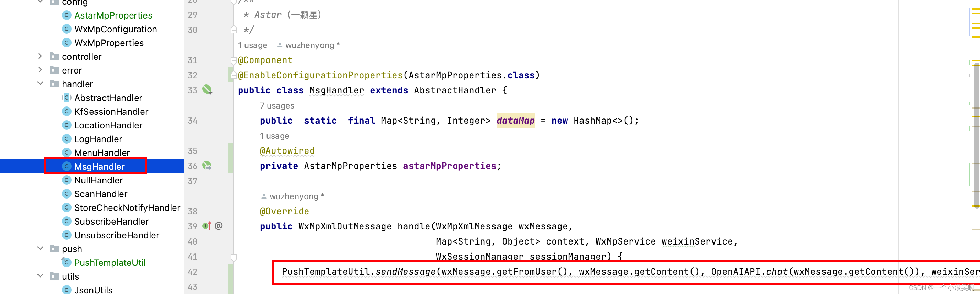Toggle the code fold marker on line 31
This screenshot has width=980, height=294.
[233, 60]
